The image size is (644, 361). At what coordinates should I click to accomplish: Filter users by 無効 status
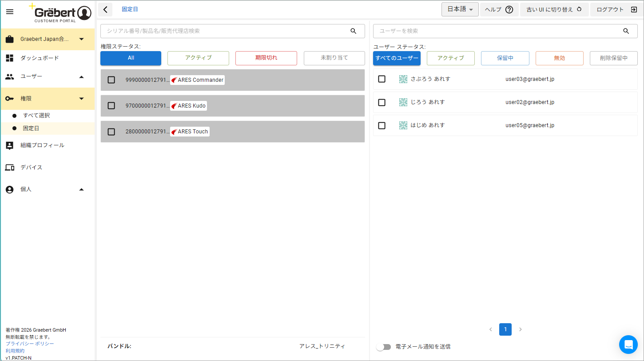click(560, 58)
